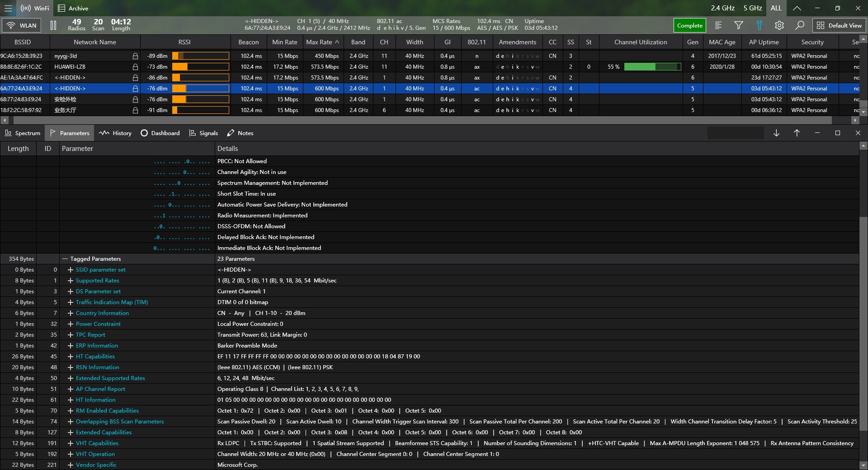Open the column layout list icon
868x470 pixels.
(x=718, y=25)
